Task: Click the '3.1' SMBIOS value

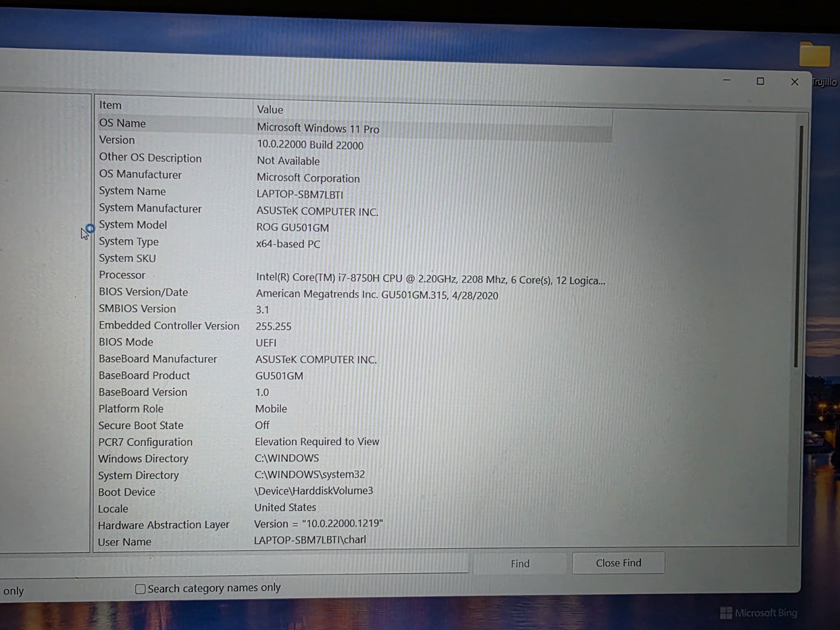Action: pos(262,310)
